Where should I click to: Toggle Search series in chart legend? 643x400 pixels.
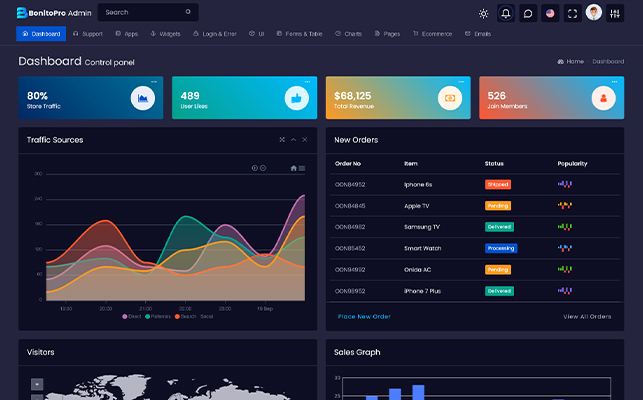pos(185,316)
